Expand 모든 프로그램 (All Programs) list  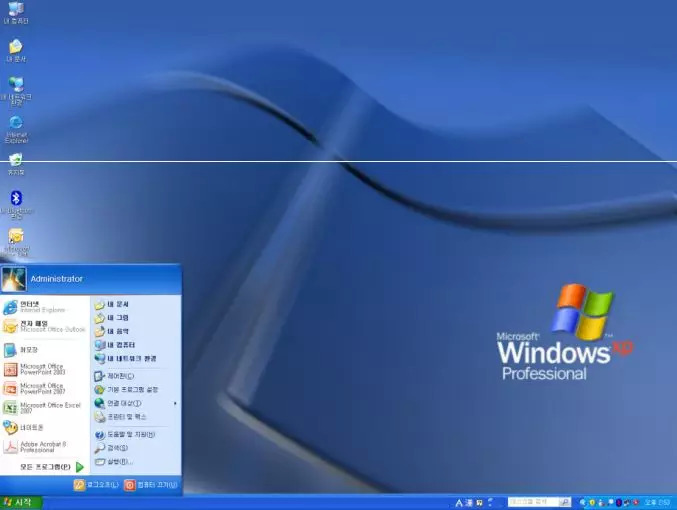(x=50, y=467)
